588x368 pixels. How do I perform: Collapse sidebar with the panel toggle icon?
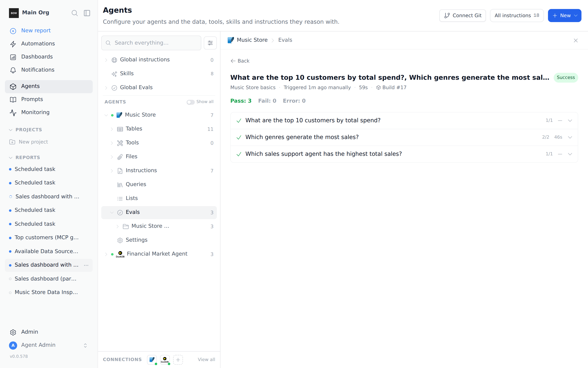(87, 13)
